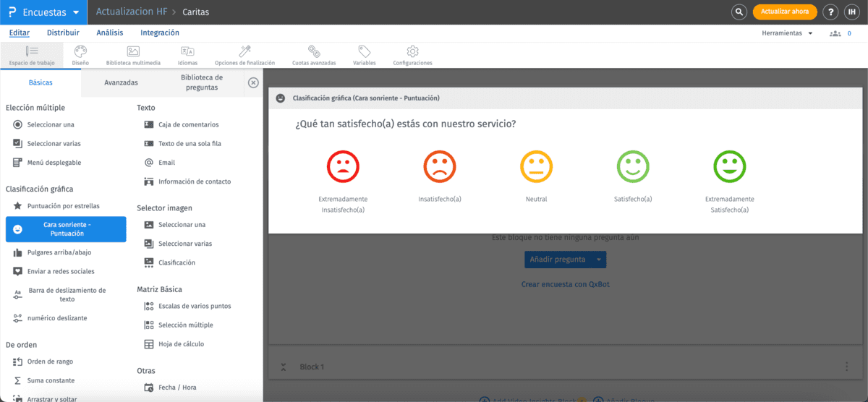Open the Añadir pregunta dropdown arrow
Image resolution: width=868 pixels, height=402 pixels.
click(x=598, y=259)
